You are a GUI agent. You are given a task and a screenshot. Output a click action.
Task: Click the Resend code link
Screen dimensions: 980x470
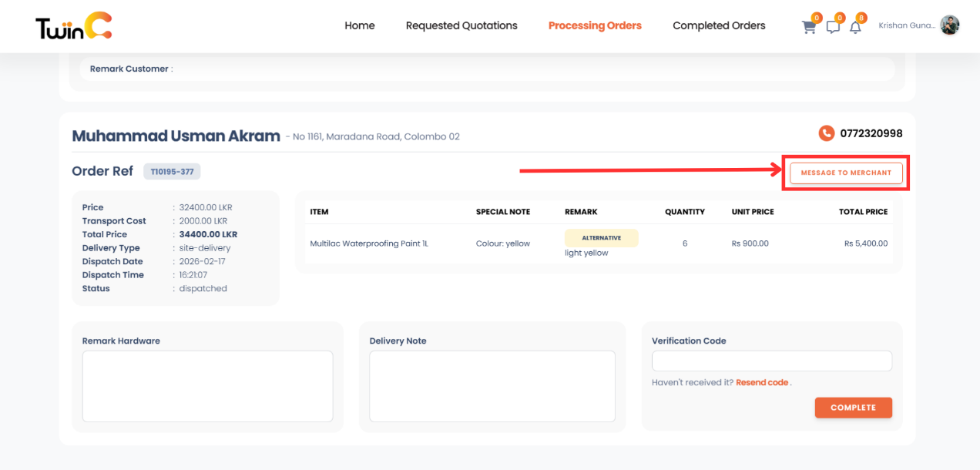pos(762,382)
